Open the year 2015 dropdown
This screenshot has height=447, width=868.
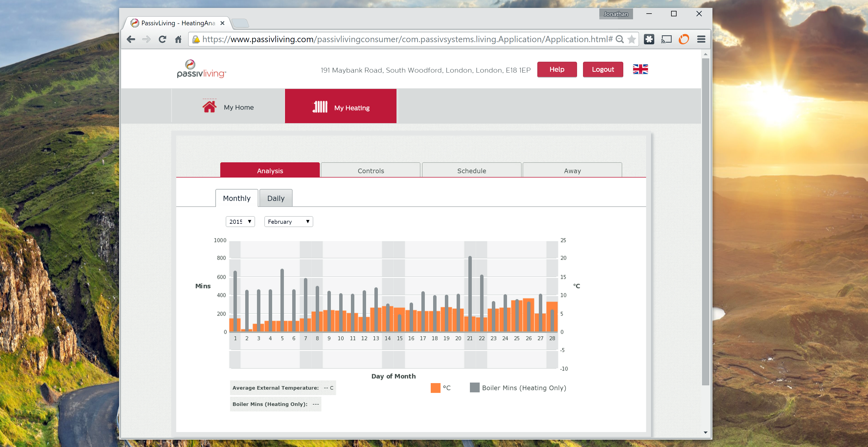point(240,222)
